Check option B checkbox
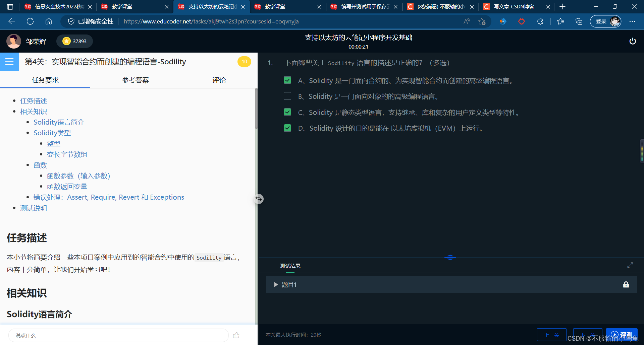644x345 pixels. tap(287, 96)
